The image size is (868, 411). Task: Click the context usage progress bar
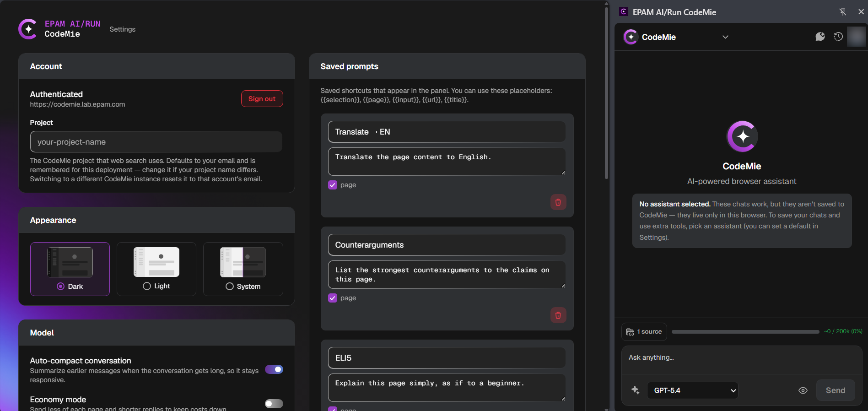(x=745, y=332)
